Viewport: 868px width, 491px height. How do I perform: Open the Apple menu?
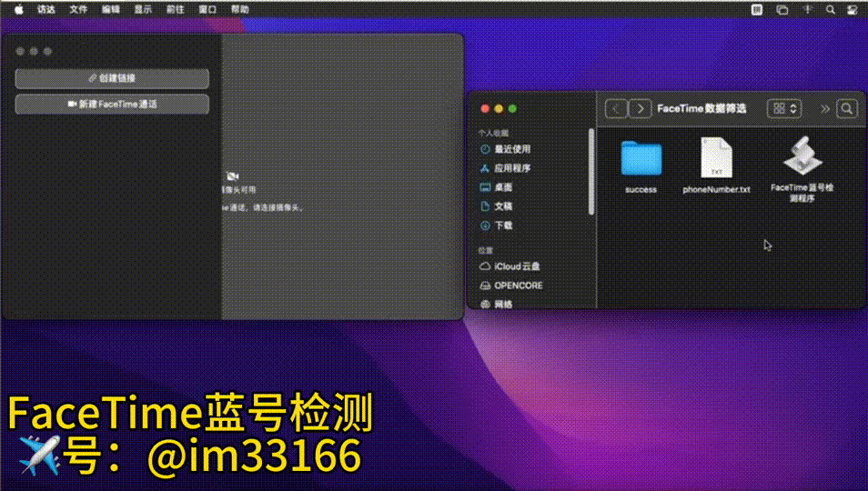click(x=19, y=9)
